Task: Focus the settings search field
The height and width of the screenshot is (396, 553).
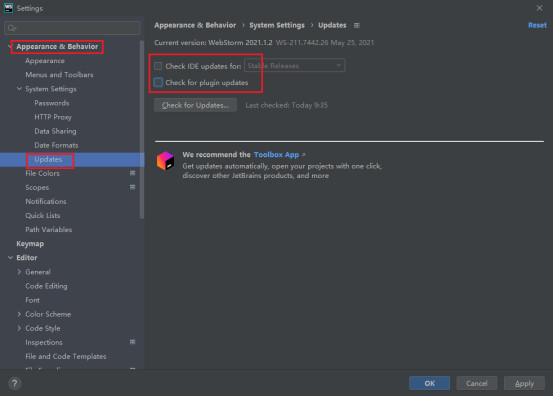Action: [x=72, y=28]
